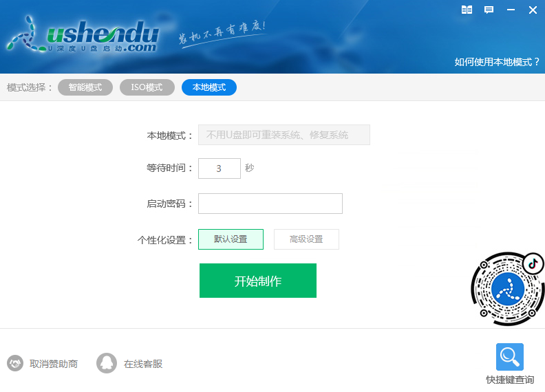Close the U深度 application window
This screenshot has height=392, width=545.
pyautogui.click(x=533, y=10)
